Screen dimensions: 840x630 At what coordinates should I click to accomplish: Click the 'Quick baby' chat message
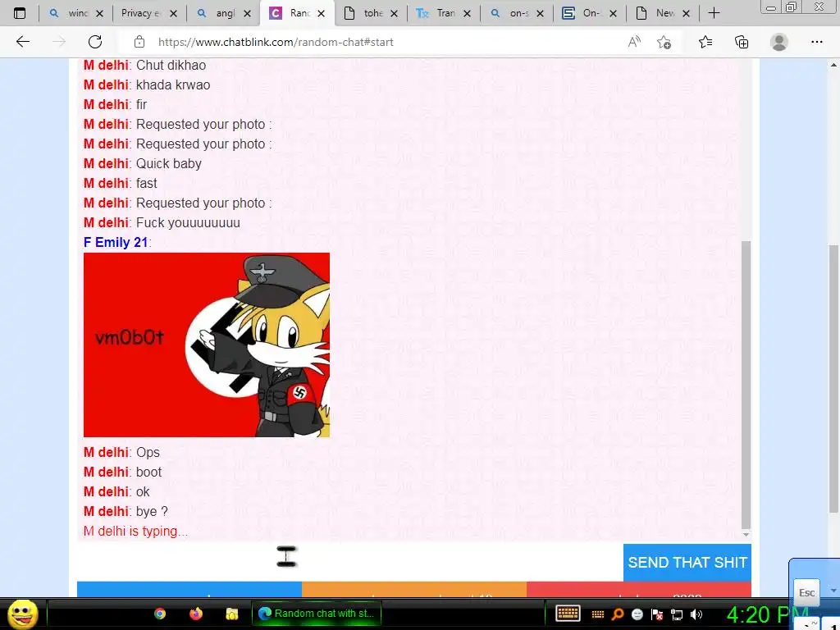(x=169, y=163)
